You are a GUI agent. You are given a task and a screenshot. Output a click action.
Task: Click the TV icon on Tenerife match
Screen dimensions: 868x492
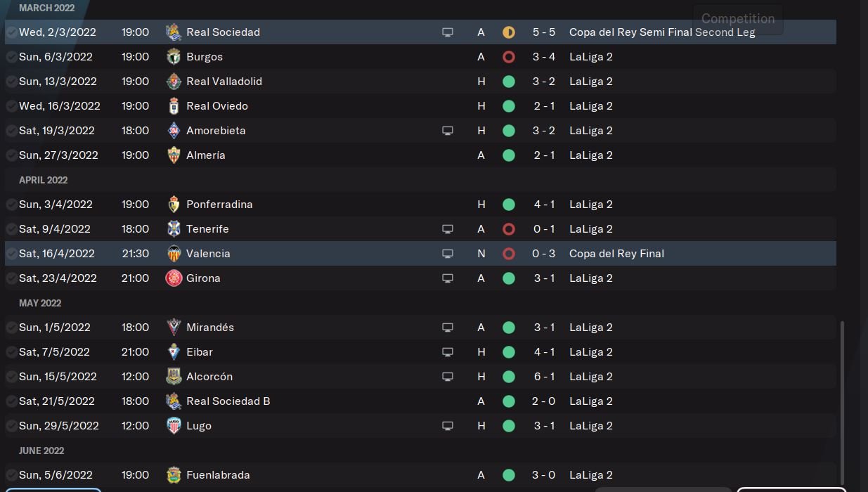447,229
